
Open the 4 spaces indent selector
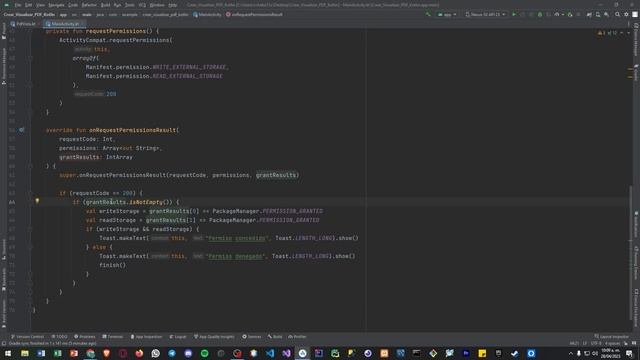(x=613, y=344)
